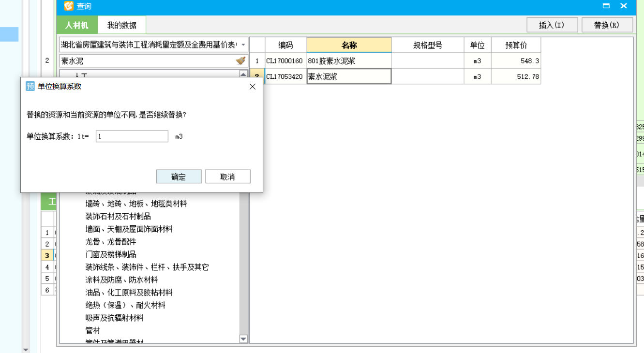Select 龙骨、龙骨配件 in the tree
The image size is (644, 353).
click(111, 242)
